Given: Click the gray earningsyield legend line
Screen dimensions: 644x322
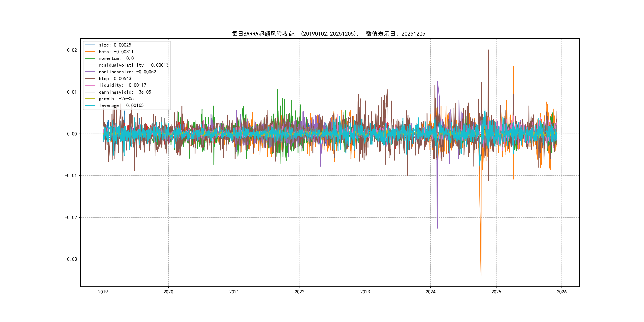Looking at the screenshot, I should coord(90,92).
